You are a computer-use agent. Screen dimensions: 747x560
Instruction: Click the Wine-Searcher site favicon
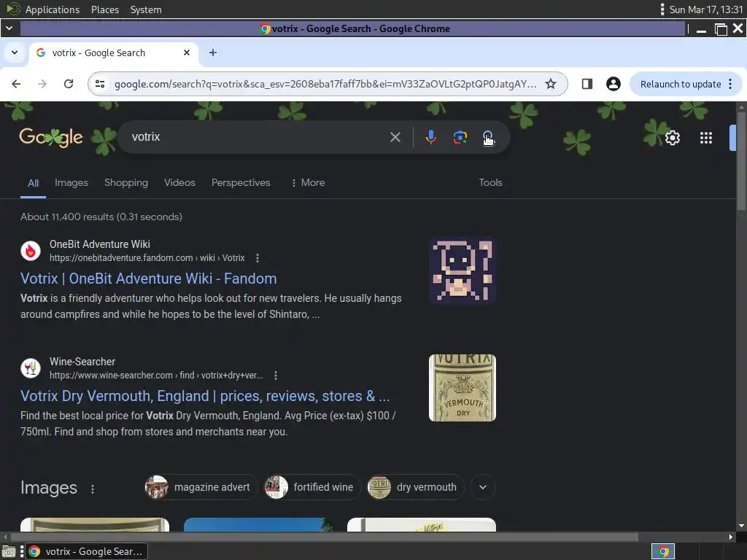click(31, 368)
